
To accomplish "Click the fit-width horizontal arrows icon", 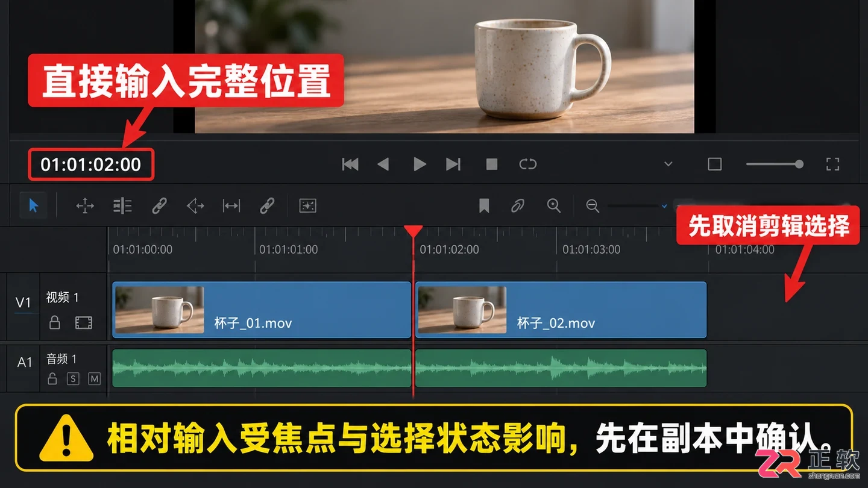I will click(231, 206).
